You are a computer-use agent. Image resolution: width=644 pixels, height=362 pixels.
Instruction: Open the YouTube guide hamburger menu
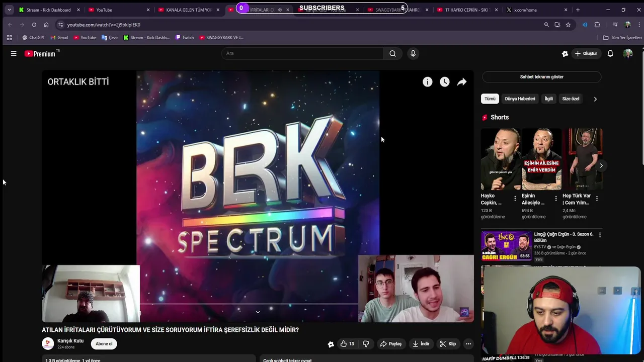(x=14, y=54)
